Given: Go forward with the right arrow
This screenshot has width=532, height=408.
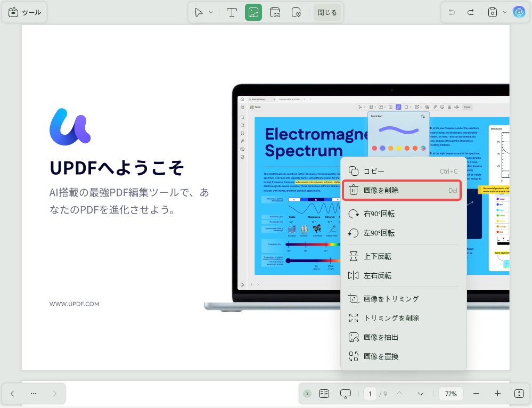Looking at the screenshot, I should (55, 394).
